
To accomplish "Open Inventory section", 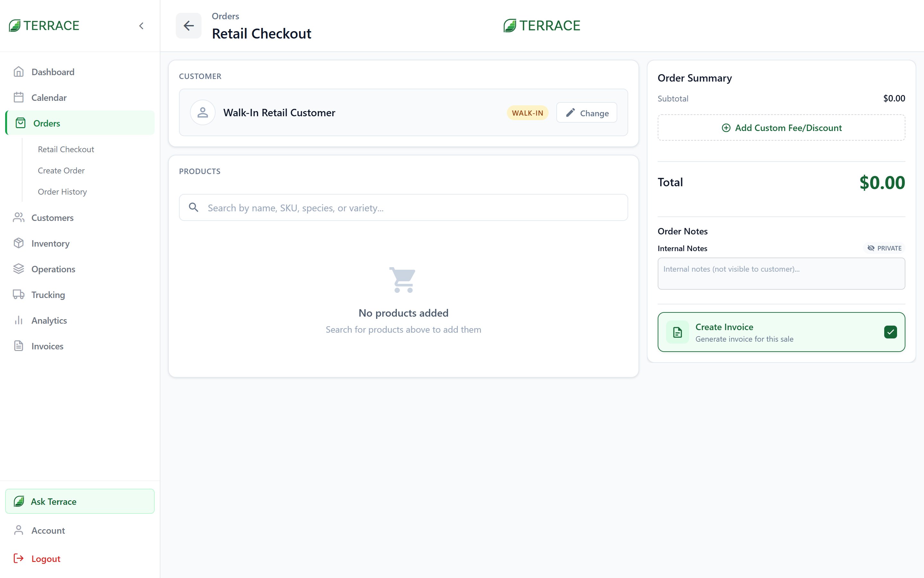I will click(x=80, y=243).
